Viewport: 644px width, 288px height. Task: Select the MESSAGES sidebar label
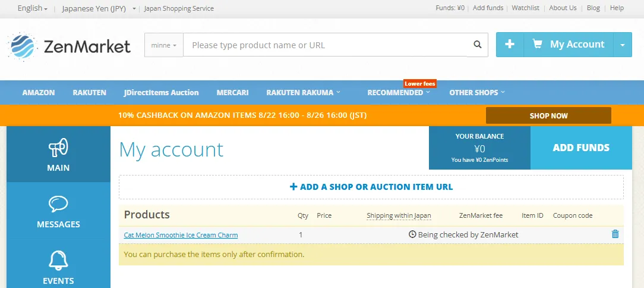[x=58, y=225]
